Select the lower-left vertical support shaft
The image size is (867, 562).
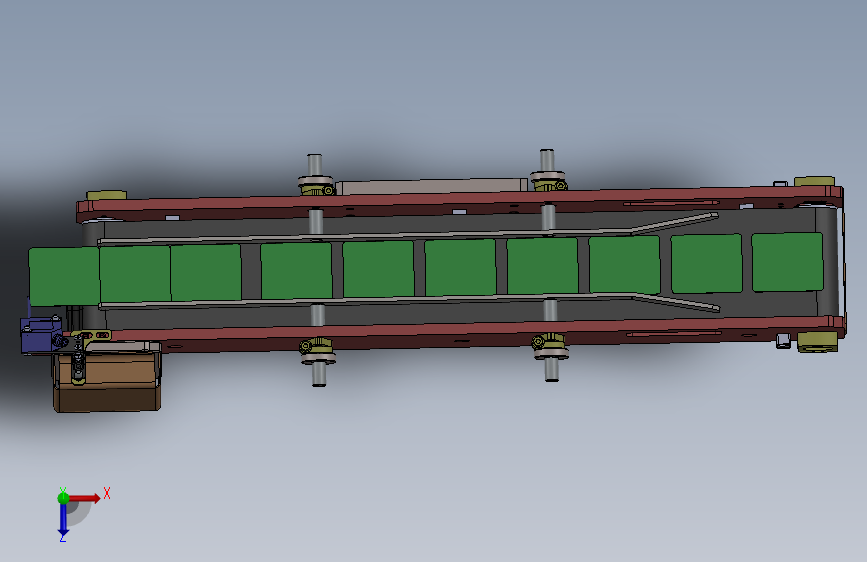pyautogui.click(x=318, y=374)
